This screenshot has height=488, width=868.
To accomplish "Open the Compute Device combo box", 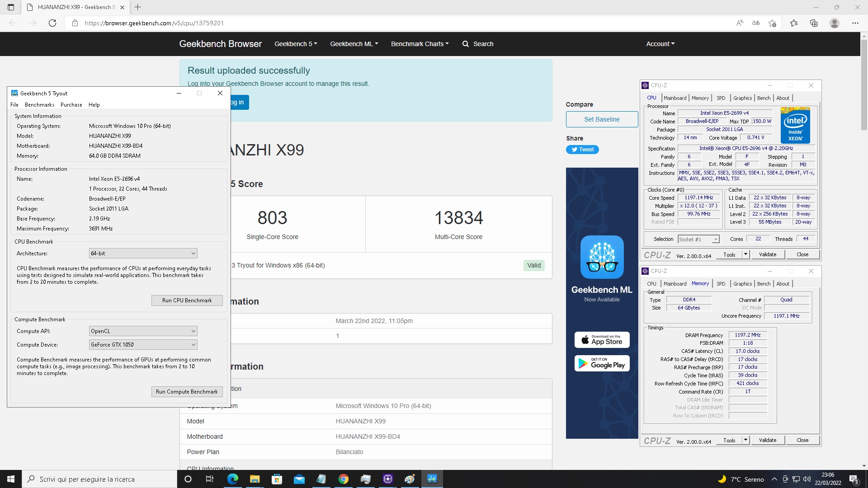I will (143, 345).
